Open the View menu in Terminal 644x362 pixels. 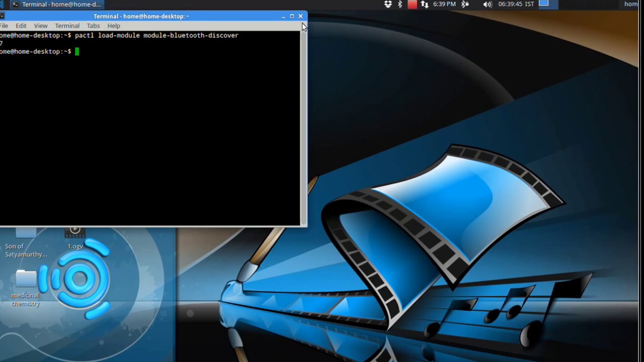(41, 26)
